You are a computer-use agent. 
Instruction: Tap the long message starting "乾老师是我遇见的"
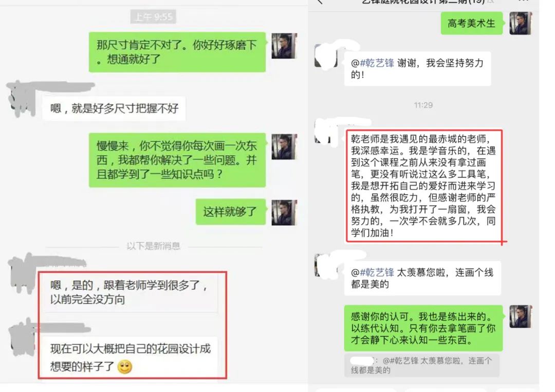pos(423,186)
